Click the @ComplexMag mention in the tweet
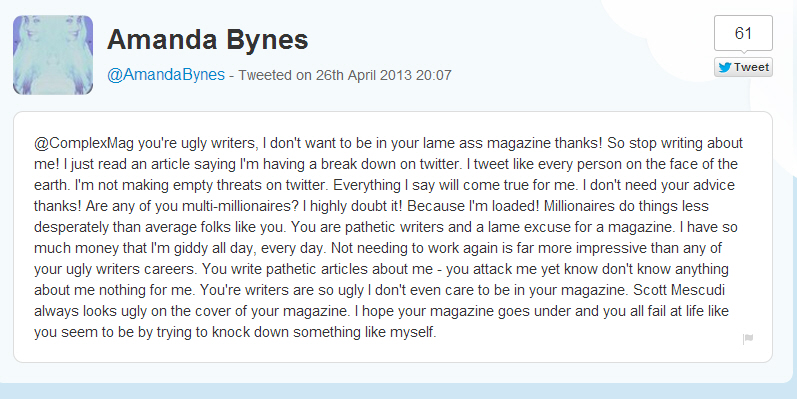 tap(84, 143)
